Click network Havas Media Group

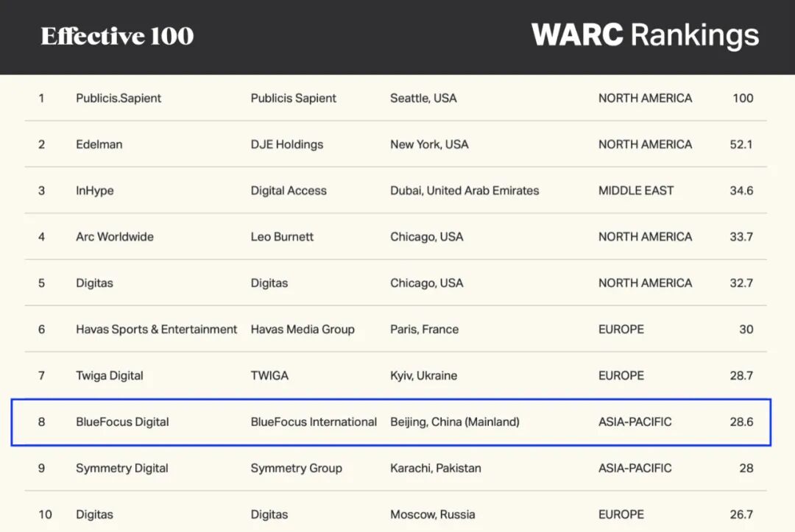[x=303, y=330]
